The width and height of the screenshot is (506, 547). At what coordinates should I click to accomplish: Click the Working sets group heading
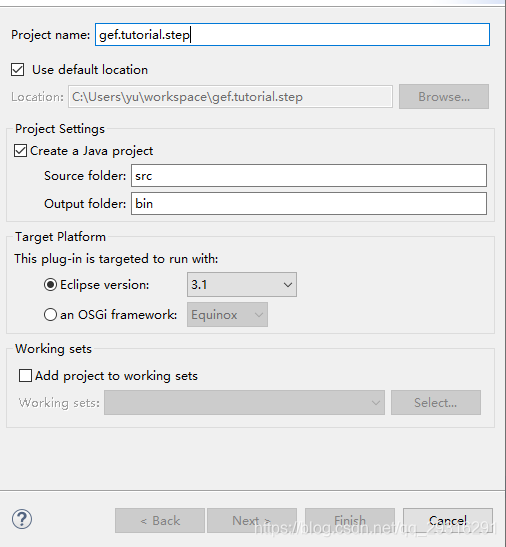click(x=53, y=349)
